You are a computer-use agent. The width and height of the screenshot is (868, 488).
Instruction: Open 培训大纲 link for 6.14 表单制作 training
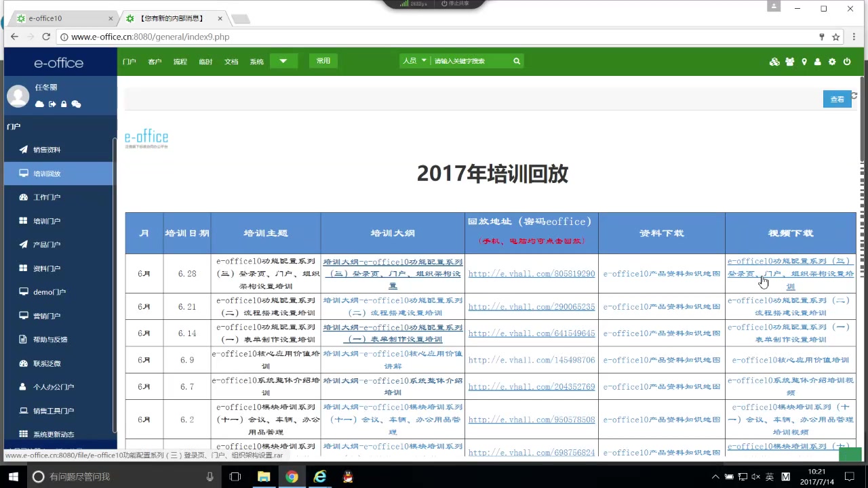tap(393, 333)
